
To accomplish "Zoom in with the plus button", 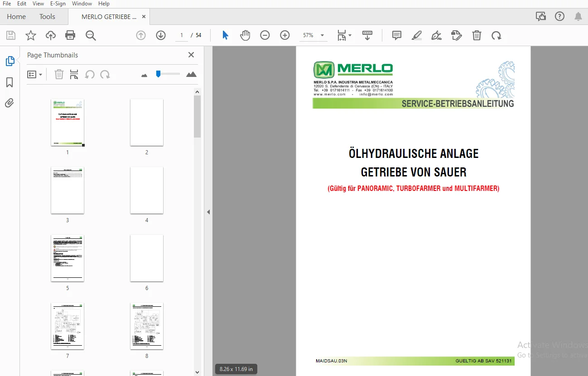I will [x=285, y=35].
